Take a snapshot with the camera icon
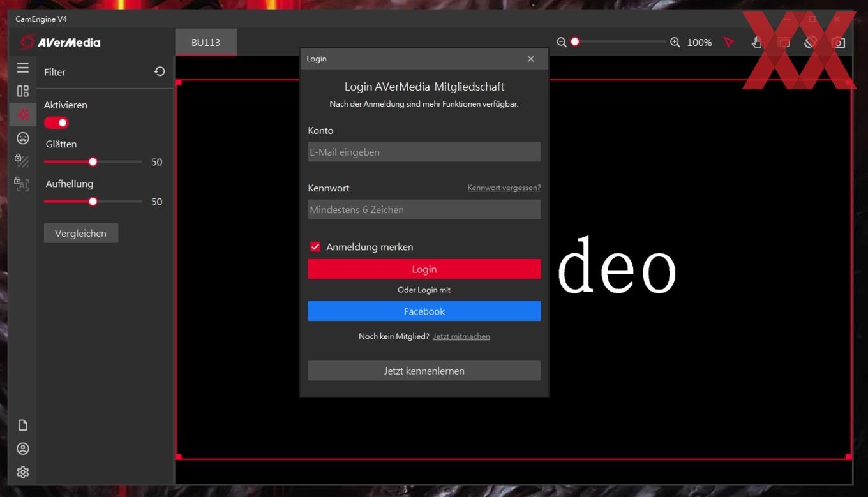Image resolution: width=868 pixels, height=497 pixels. [x=839, y=42]
